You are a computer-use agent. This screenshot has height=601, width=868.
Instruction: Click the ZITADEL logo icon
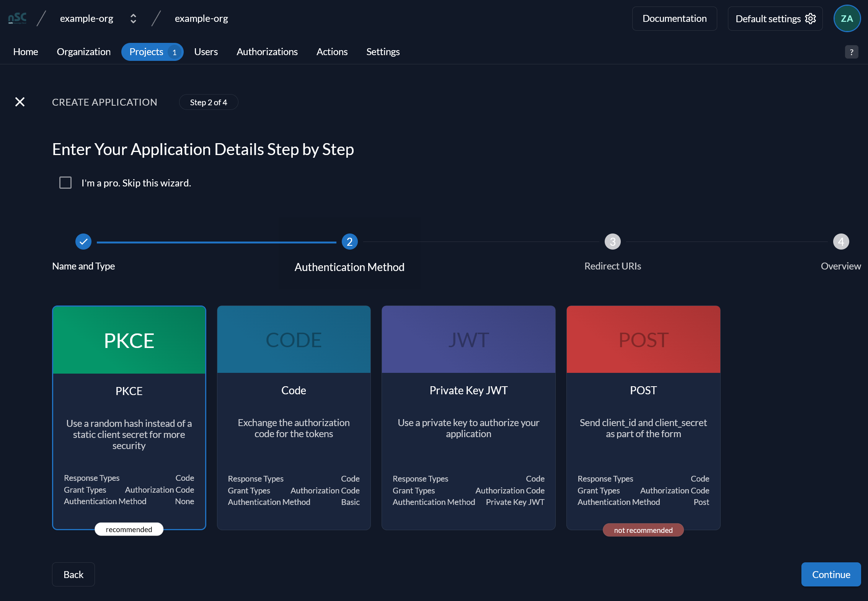17,18
